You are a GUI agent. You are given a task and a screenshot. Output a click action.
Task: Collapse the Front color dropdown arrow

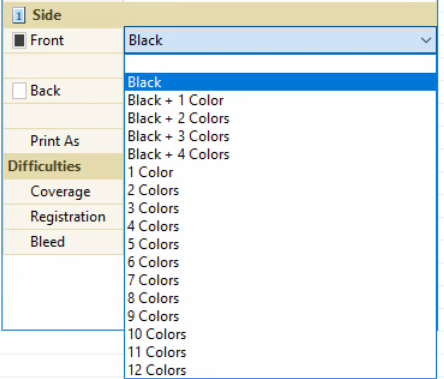pyautogui.click(x=426, y=40)
